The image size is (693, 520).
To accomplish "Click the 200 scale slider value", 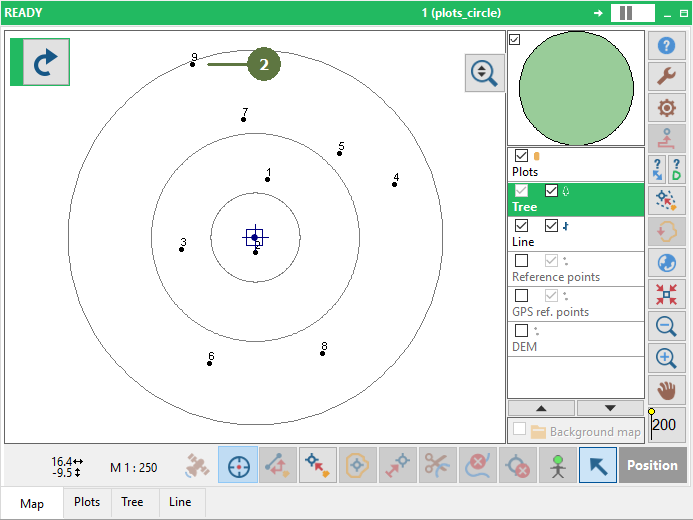I will (664, 425).
